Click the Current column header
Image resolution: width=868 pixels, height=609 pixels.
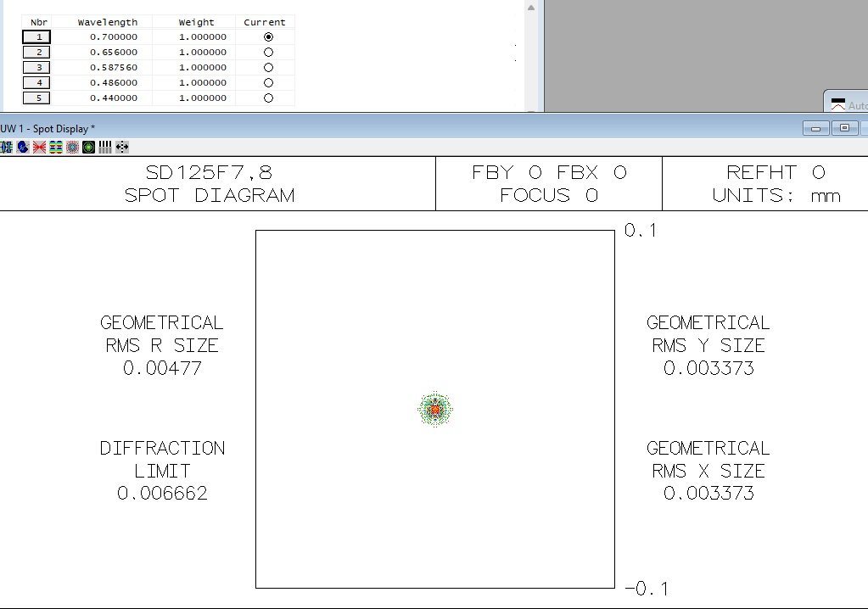point(265,22)
